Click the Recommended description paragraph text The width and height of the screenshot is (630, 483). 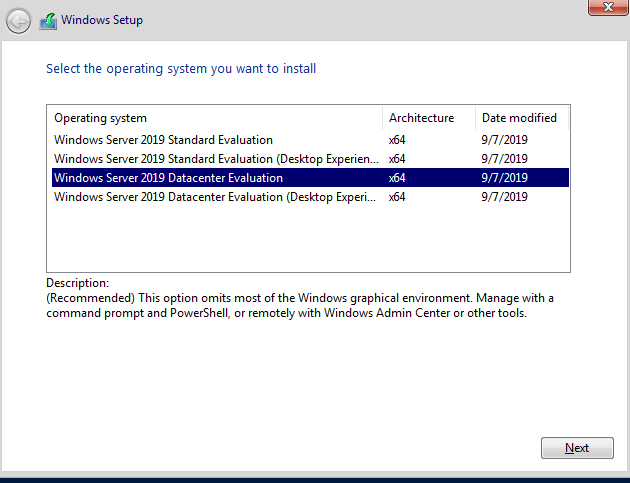[300, 306]
